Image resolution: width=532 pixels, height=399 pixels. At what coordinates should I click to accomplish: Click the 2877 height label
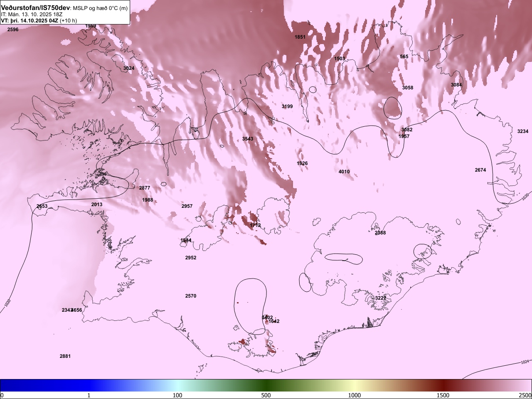(145, 188)
